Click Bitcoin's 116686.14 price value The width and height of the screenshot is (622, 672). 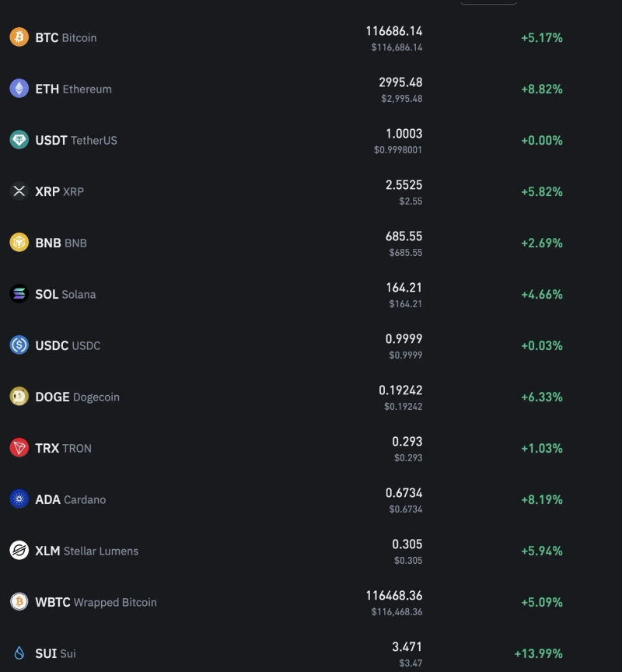394,31
